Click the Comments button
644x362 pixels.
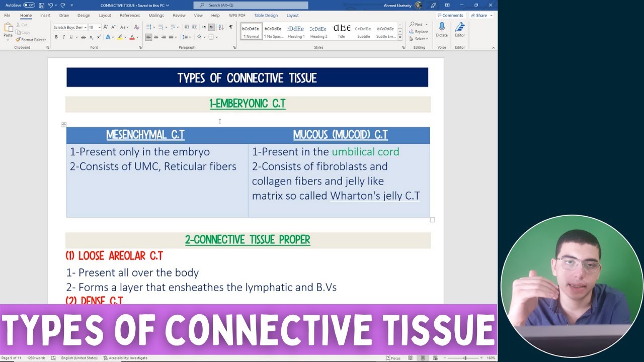tap(450, 16)
